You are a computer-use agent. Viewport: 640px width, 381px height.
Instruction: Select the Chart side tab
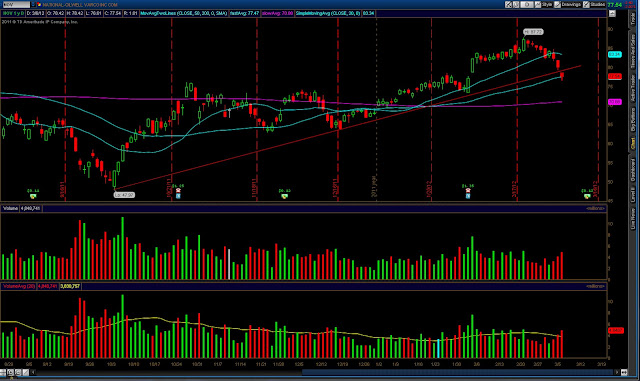point(633,143)
